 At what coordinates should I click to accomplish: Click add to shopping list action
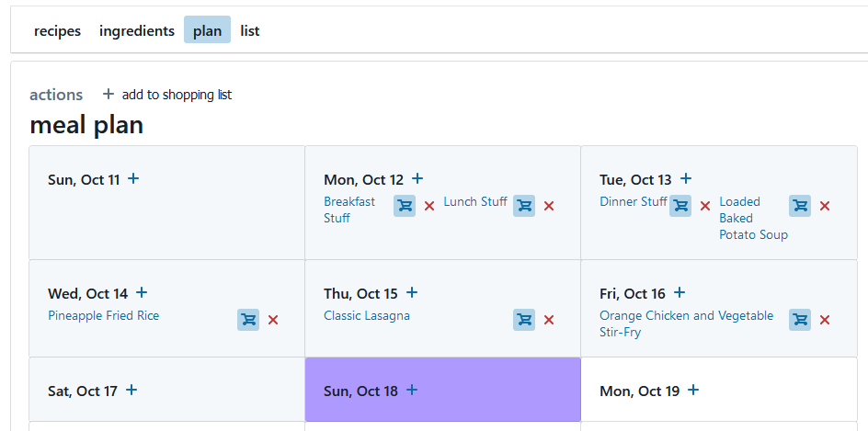pyautogui.click(x=167, y=95)
